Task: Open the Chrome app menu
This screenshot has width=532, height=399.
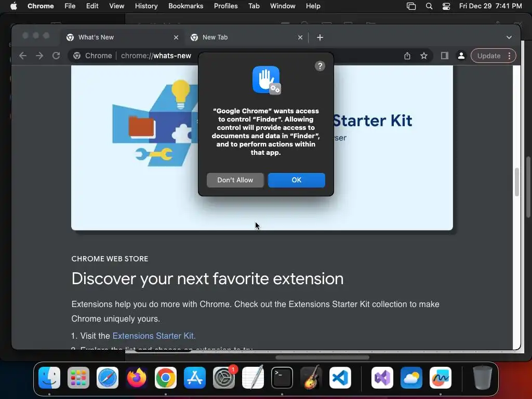Action: pos(41,6)
